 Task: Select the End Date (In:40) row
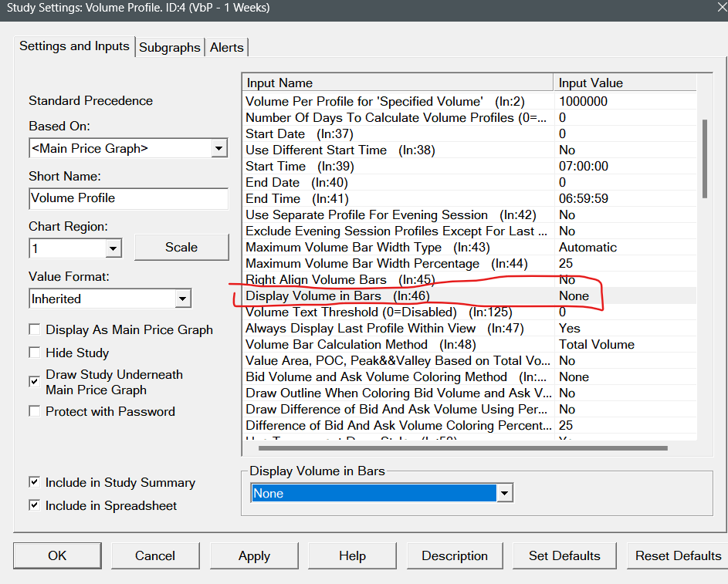[x=470, y=183]
